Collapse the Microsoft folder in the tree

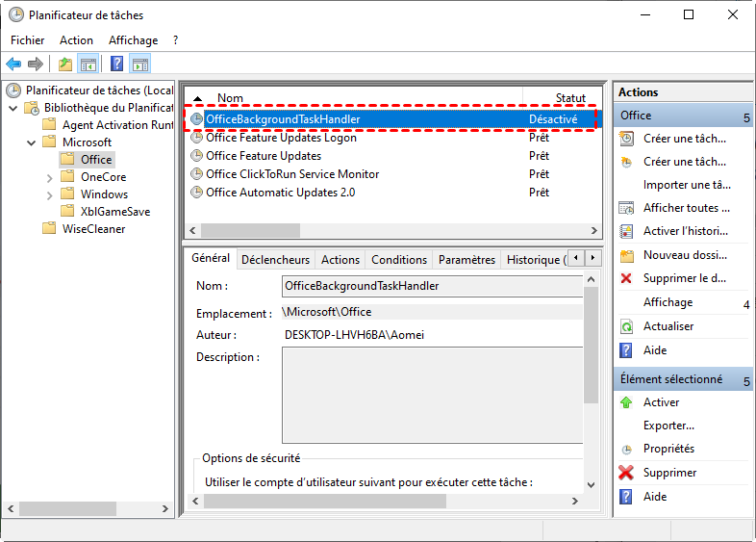coord(31,142)
